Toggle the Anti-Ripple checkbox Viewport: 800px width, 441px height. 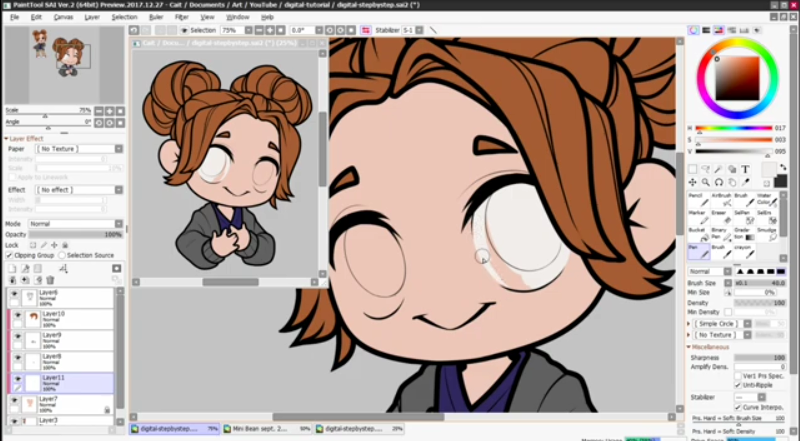738,385
